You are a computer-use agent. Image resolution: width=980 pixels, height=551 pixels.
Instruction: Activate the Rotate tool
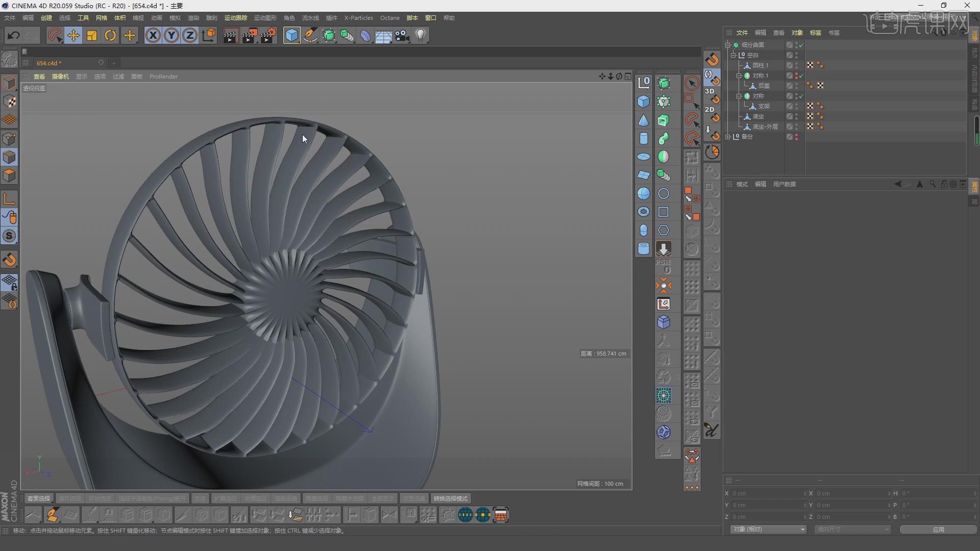pos(110,35)
